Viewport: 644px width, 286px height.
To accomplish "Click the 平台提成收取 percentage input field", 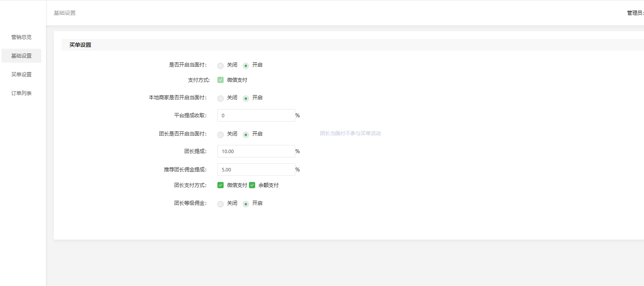I will click(x=256, y=115).
